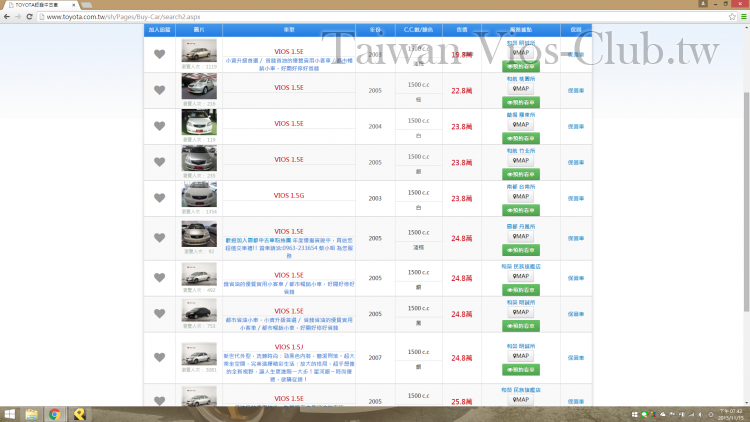Open MAP for the VIOS 1.5J row

[521, 355]
